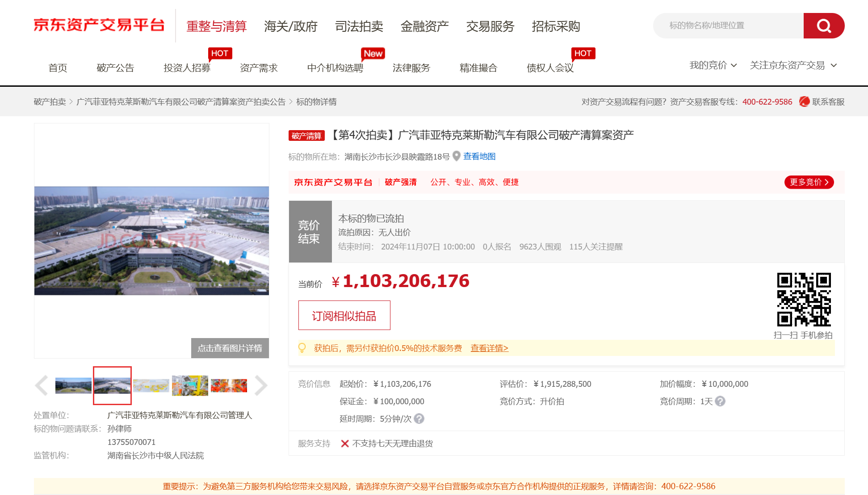The image size is (868, 495).
Task: Open the 查看详情> service fee link
Action: pos(490,348)
